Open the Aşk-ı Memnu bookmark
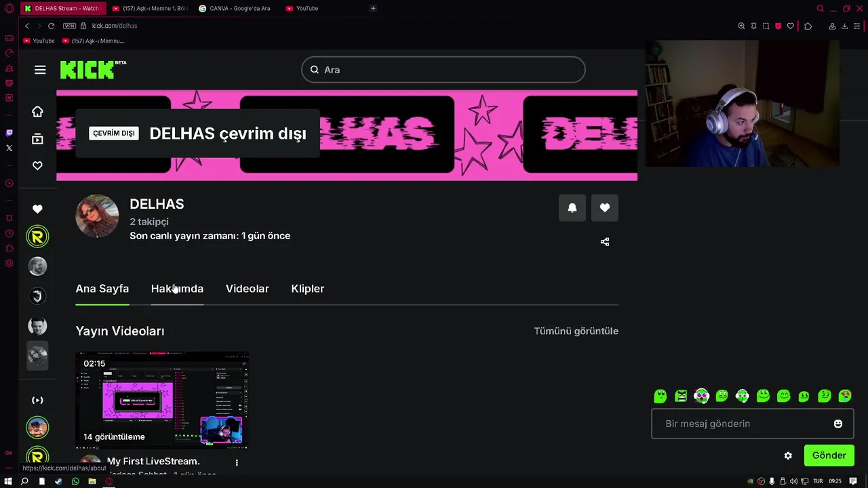 point(94,41)
